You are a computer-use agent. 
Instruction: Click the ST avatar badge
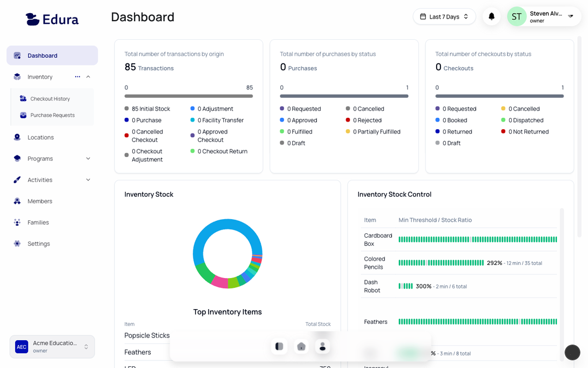[516, 16]
